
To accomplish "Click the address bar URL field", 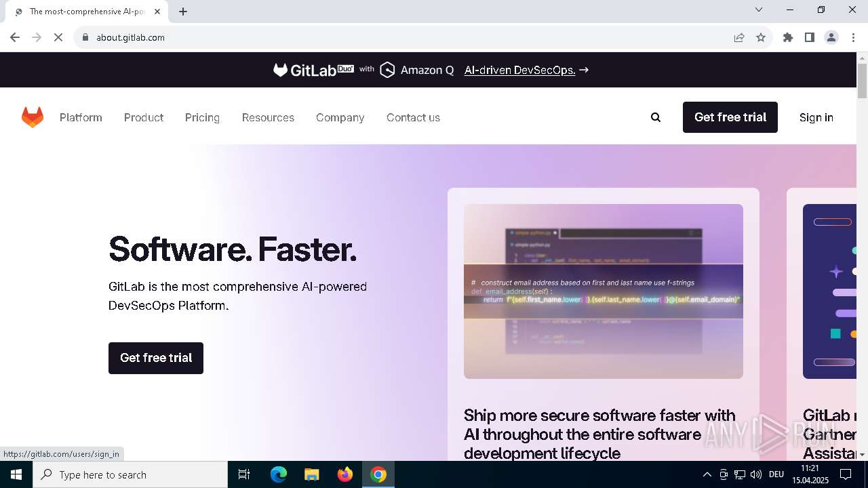I will coord(407,37).
